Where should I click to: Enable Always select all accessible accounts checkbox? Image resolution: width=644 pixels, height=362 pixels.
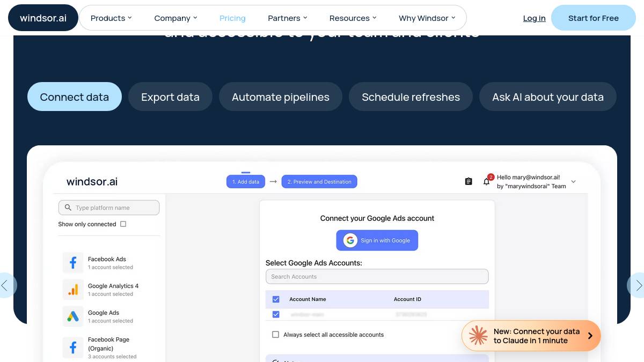coord(276,335)
